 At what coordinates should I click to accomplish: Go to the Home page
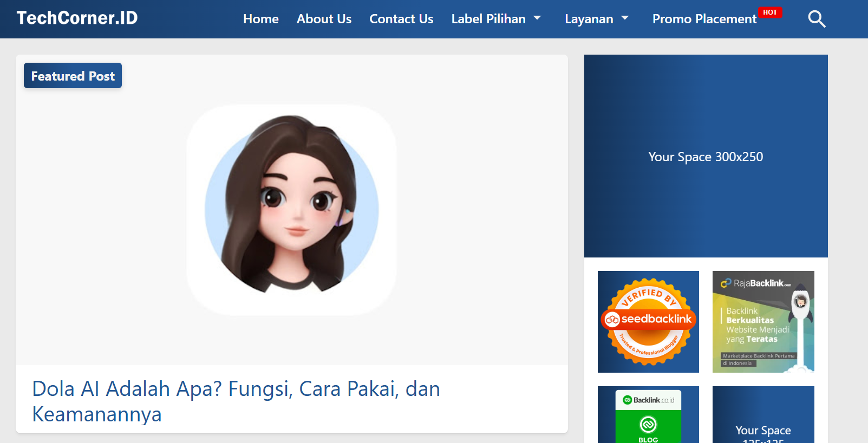pos(261,19)
